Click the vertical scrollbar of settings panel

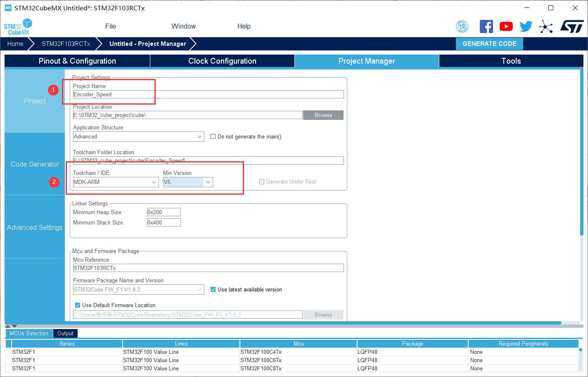coord(581,152)
